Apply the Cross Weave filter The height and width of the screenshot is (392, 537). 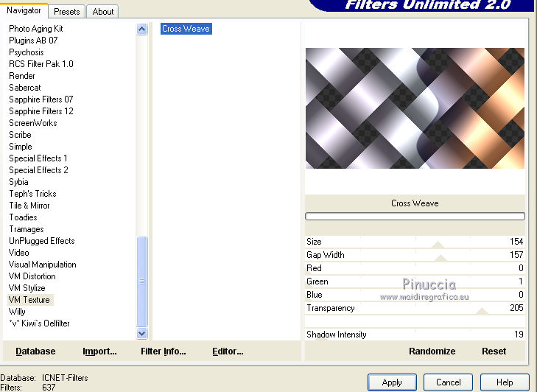(x=392, y=382)
